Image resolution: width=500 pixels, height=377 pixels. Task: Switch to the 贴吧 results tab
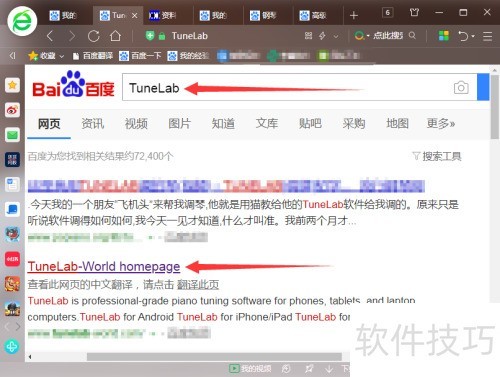pyautogui.click(x=310, y=123)
